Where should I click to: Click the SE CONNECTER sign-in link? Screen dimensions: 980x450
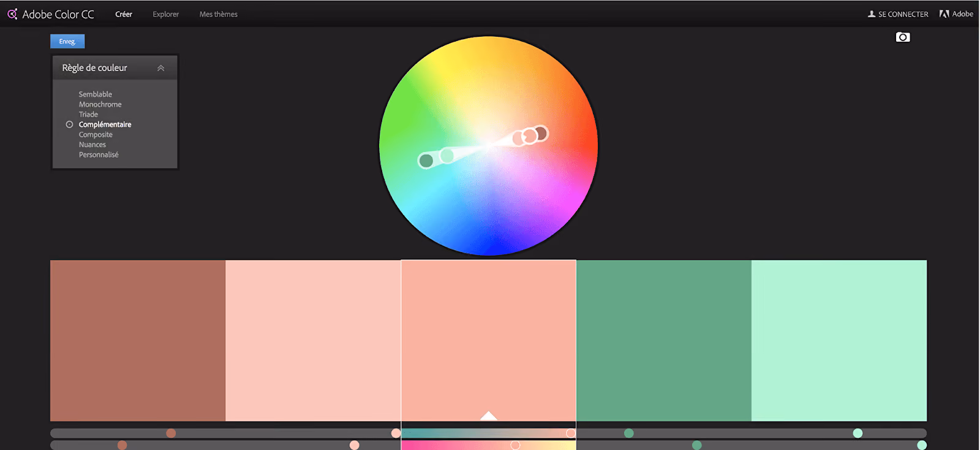click(x=903, y=14)
